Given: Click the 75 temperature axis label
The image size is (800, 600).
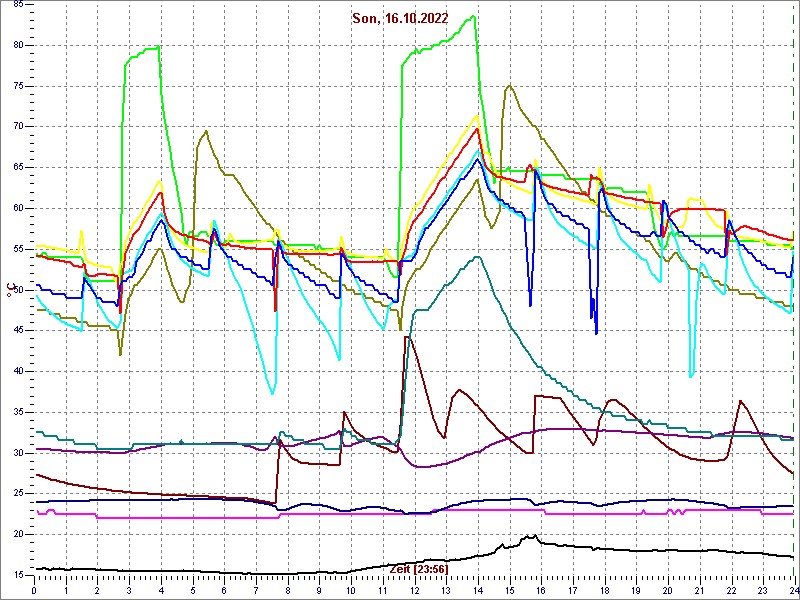Looking at the screenshot, I should (17, 86).
